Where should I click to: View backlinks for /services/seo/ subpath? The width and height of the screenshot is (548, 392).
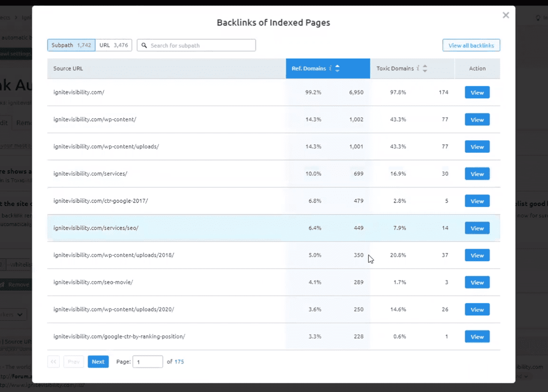[x=477, y=228]
